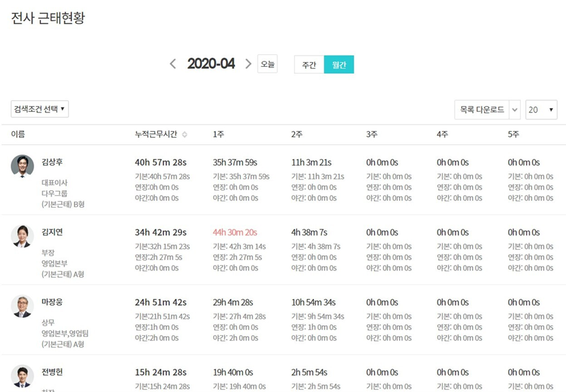Click red 44h 30m 20s value
The height and width of the screenshot is (392, 566).
pyautogui.click(x=235, y=232)
